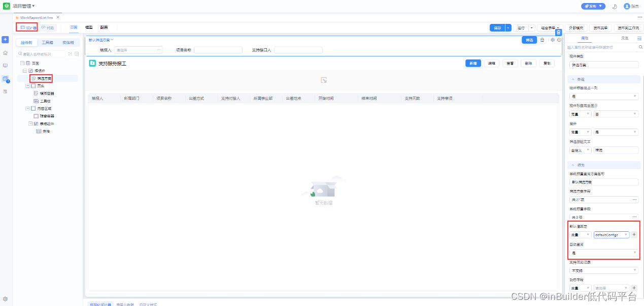644x306 pixels.
Task: Click the 运行 button
Action: 521,28
